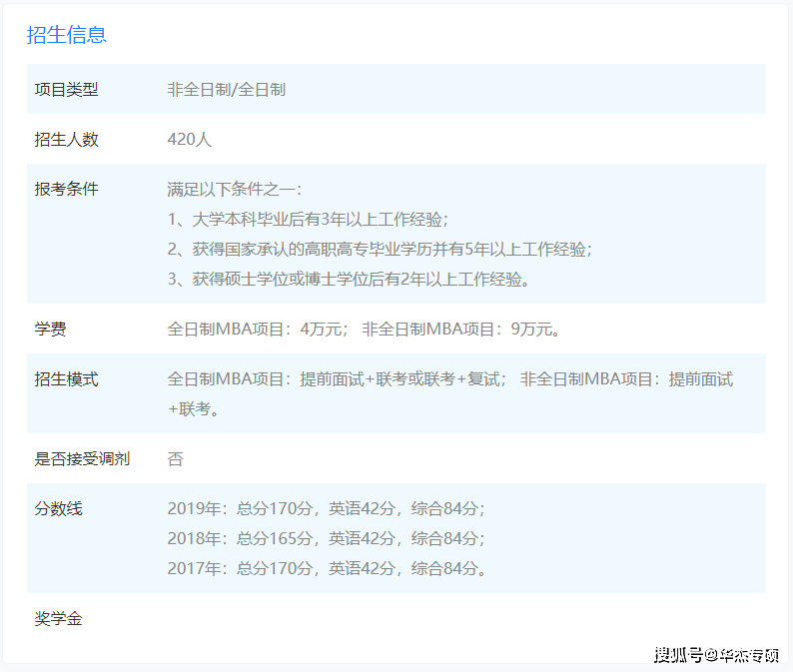
Task: Click the 2019年 score line with 总分170分
Action: [326, 509]
